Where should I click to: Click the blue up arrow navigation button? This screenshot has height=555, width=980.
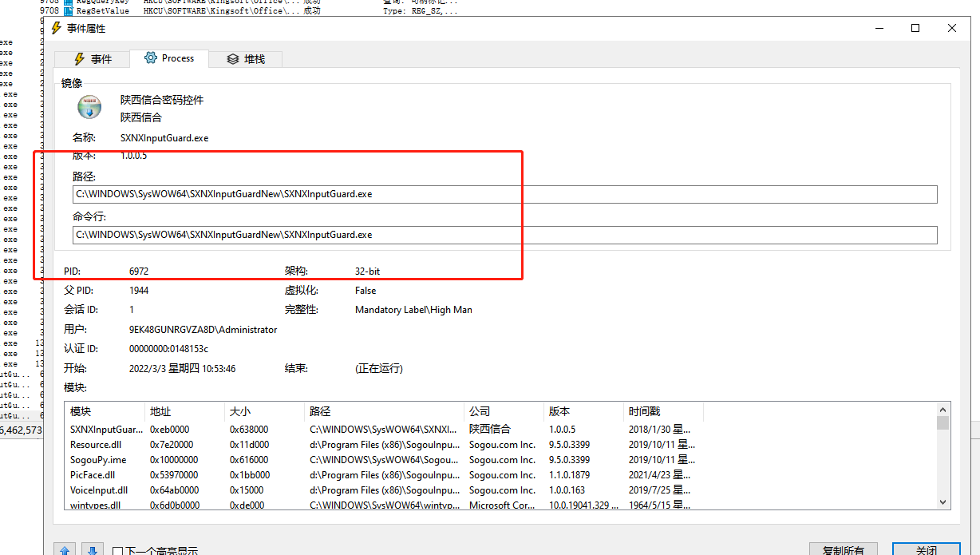click(65, 549)
